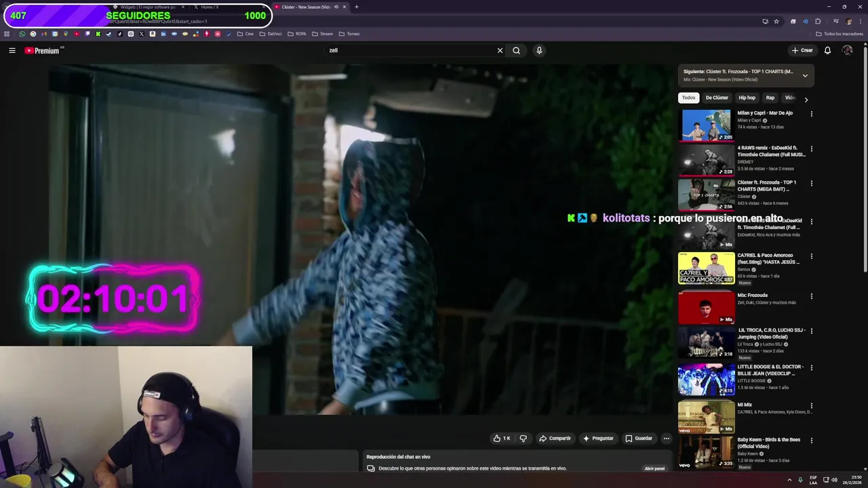Open YouTube account avatar menu

[847, 50]
